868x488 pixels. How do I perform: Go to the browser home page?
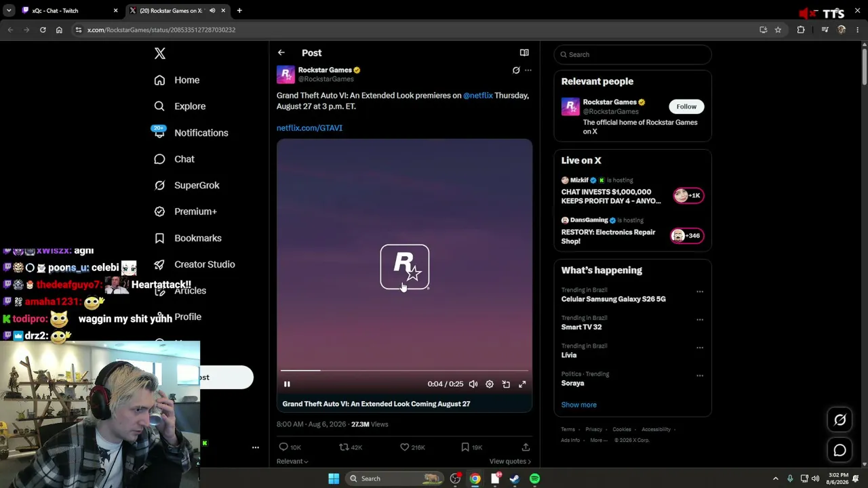coord(59,30)
